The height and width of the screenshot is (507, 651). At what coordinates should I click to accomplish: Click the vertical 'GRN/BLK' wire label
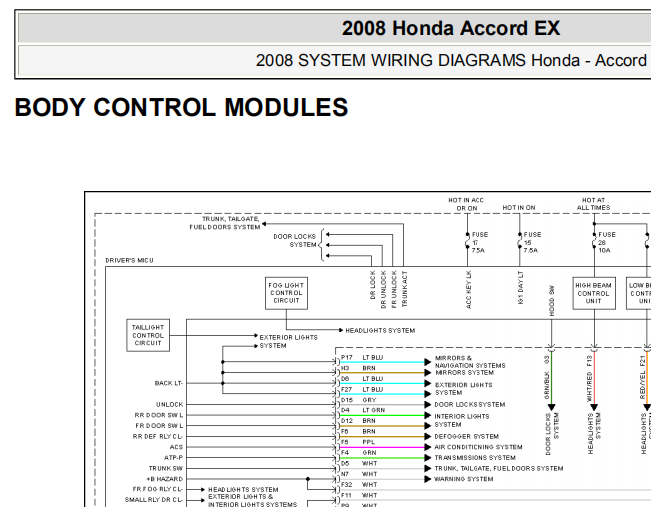click(547, 385)
